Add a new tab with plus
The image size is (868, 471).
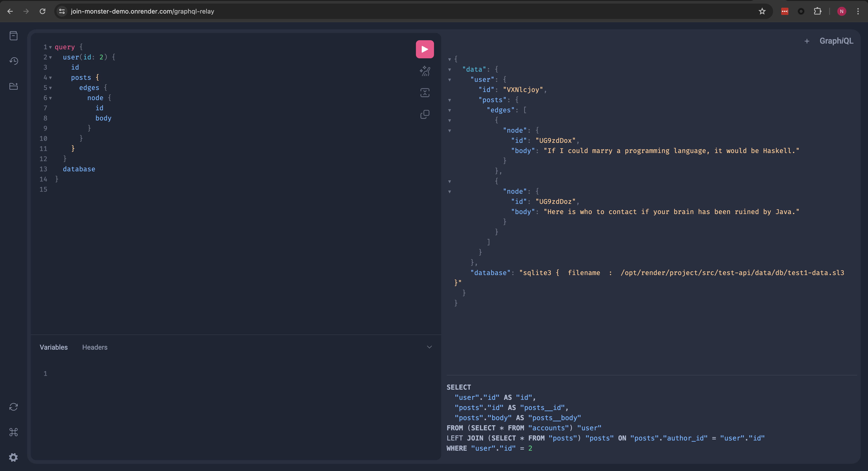point(807,41)
